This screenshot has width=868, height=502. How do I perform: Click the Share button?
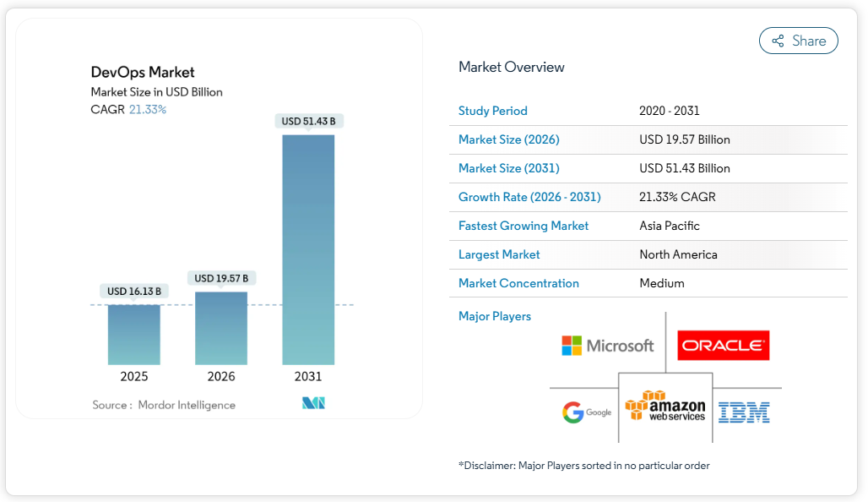(798, 41)
